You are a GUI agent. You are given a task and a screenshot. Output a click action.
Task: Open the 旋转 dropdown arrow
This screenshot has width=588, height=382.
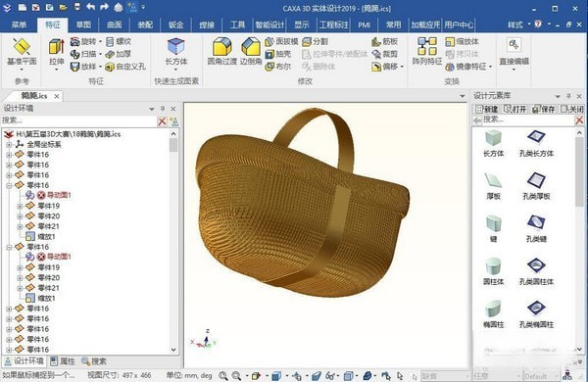point(100,41)
